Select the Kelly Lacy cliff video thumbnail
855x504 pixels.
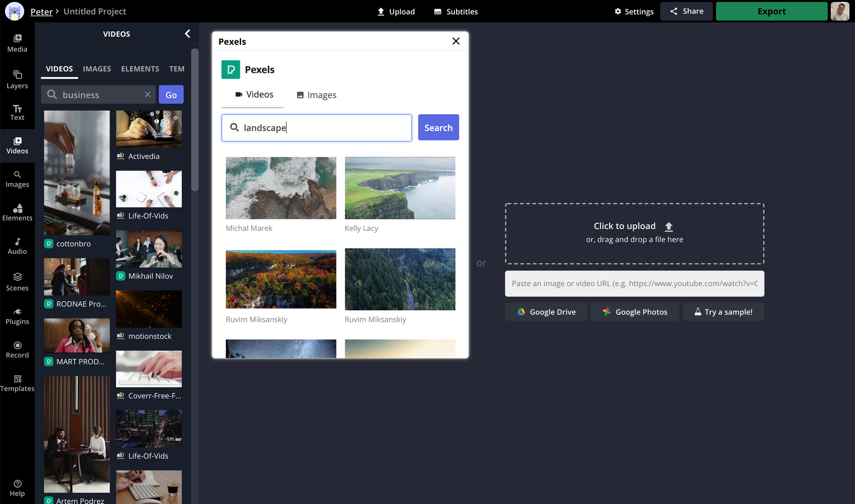(400, 188)
